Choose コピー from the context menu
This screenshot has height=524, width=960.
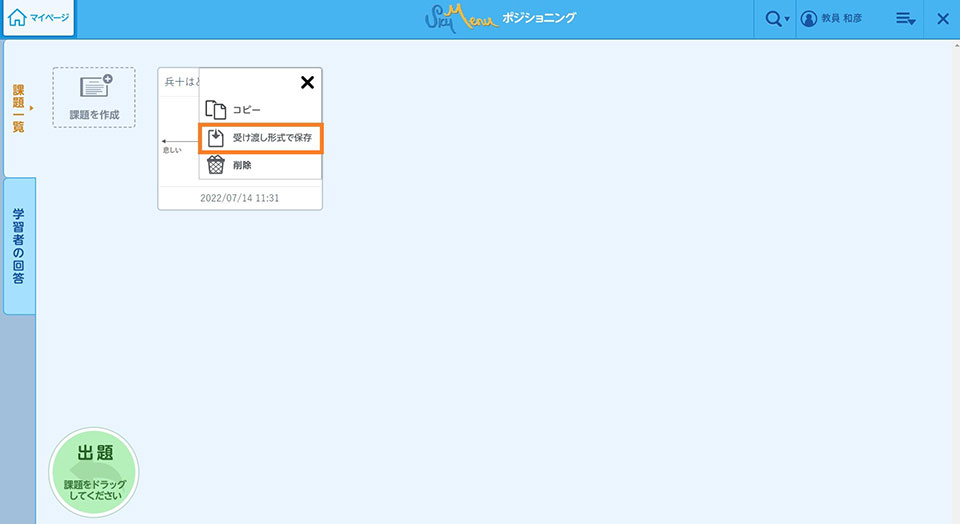point(247,110)
